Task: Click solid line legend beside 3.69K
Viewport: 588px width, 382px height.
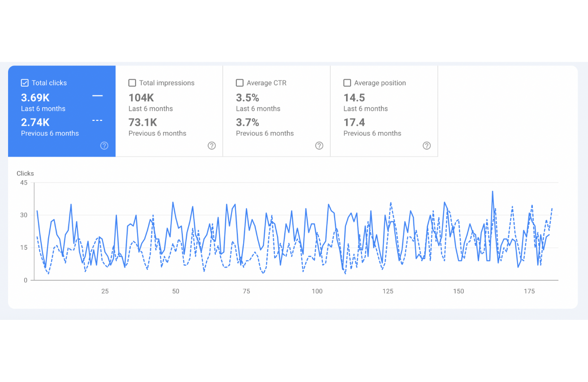Action: click(97, 96)
